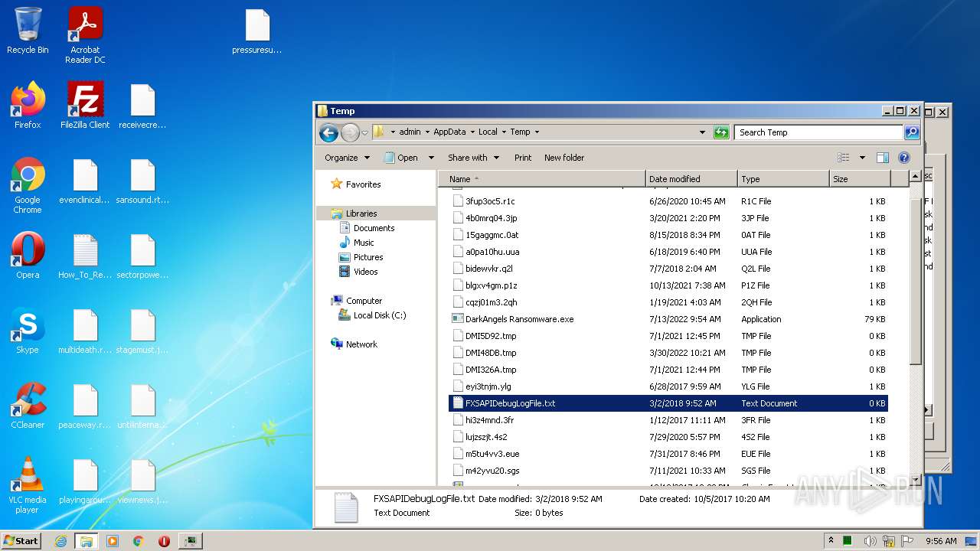The width and height of the screenshot is (980, 551).
Task: Expand recent pages dropdown near back button
Action: [x=365, y=132]
